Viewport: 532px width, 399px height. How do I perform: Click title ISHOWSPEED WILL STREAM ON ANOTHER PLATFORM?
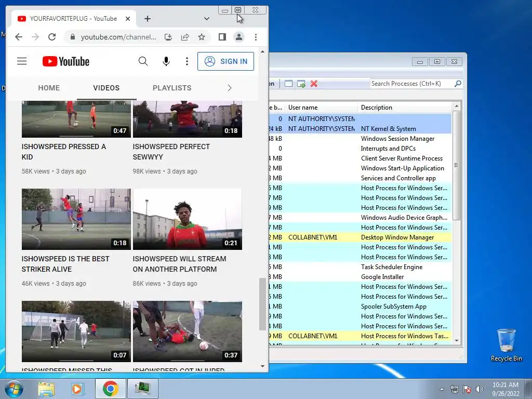(x=179, y=263)
